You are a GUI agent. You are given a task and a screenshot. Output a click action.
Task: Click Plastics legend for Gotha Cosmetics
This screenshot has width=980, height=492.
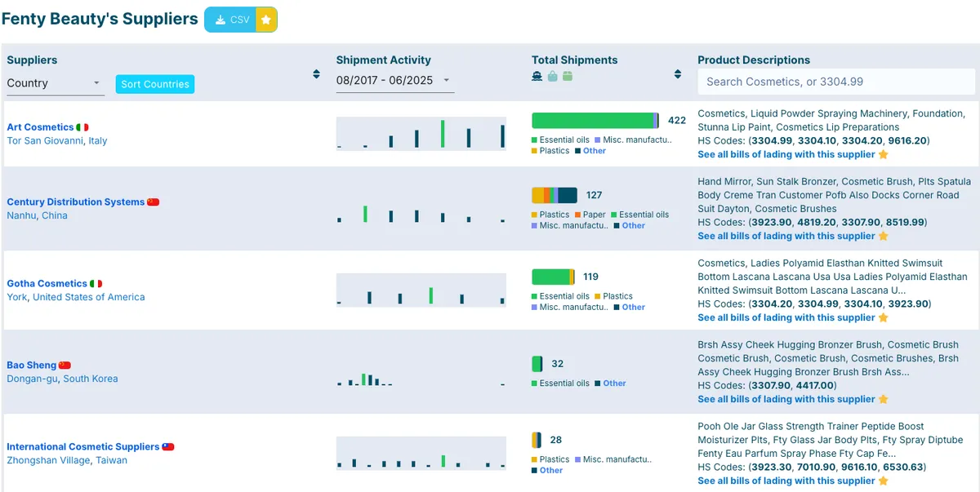click(613, 297)
